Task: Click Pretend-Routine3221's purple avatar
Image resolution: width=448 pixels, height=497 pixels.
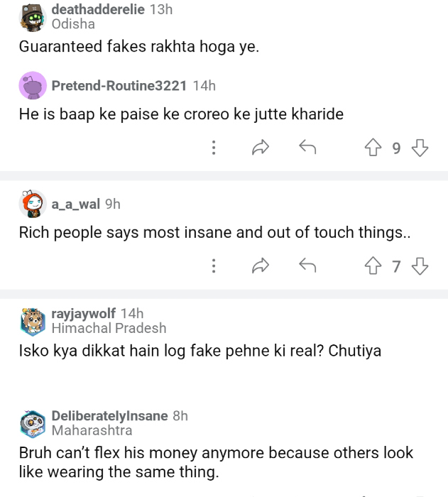Action: 33,86
